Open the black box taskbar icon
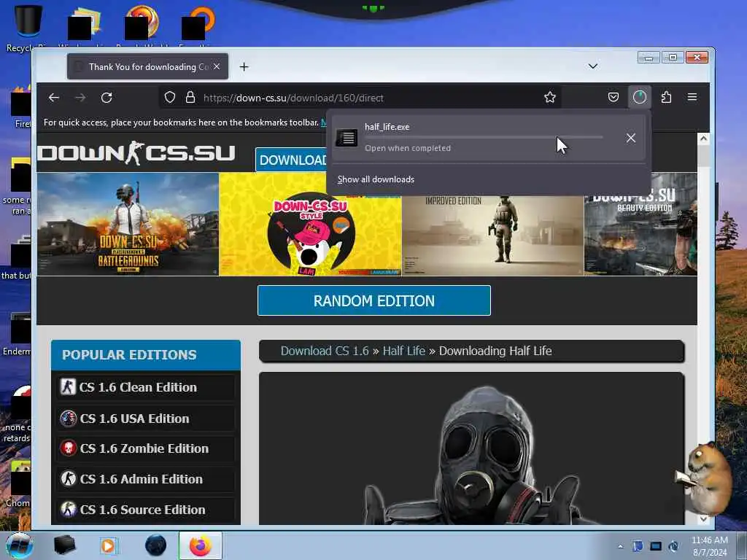747x560 pixels. (x=64, y=545)
